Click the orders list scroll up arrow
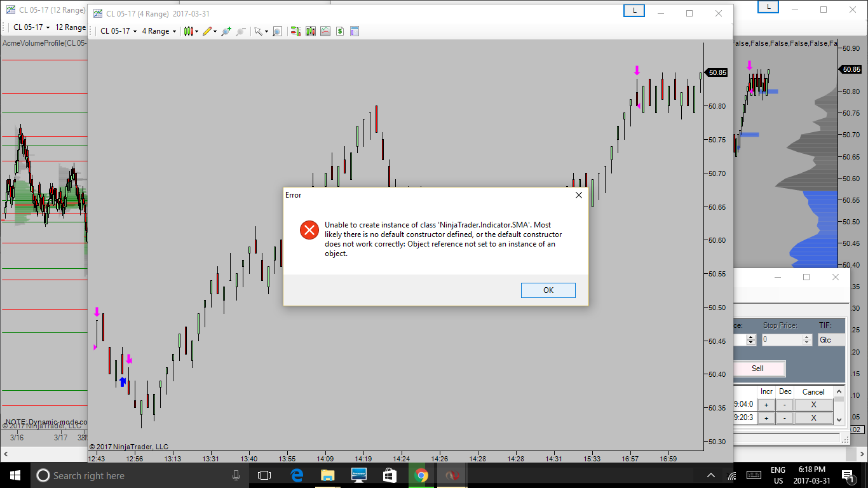 [839, 391]
